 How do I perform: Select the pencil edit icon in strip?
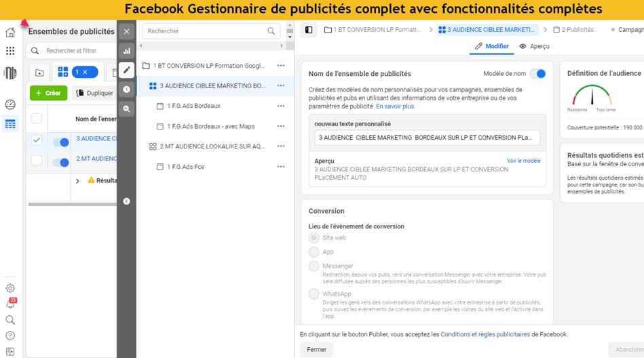[126, 70]
